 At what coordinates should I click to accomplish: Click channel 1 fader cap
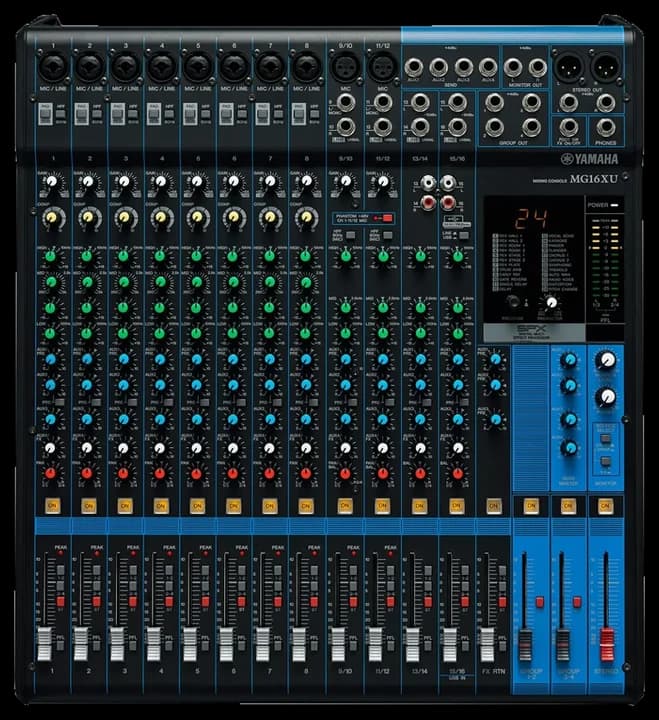click(x=44, y=644)
